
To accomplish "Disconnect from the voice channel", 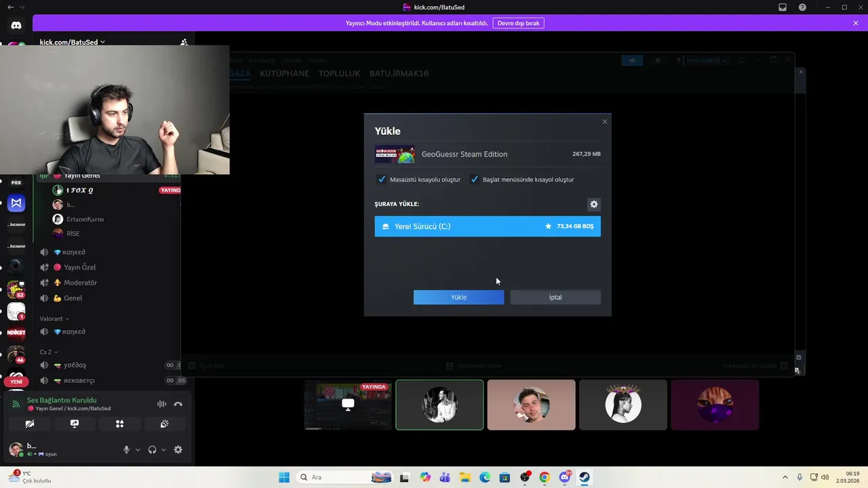I will coord(178,404).
